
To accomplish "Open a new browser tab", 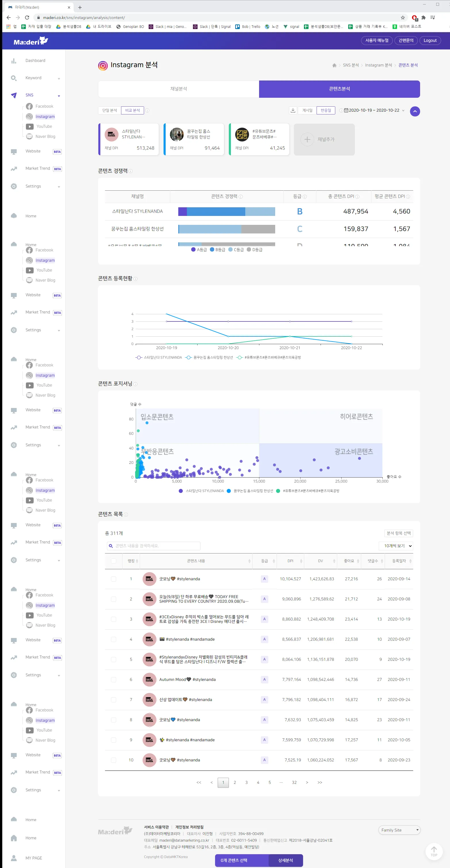I will tap(80, 7).
